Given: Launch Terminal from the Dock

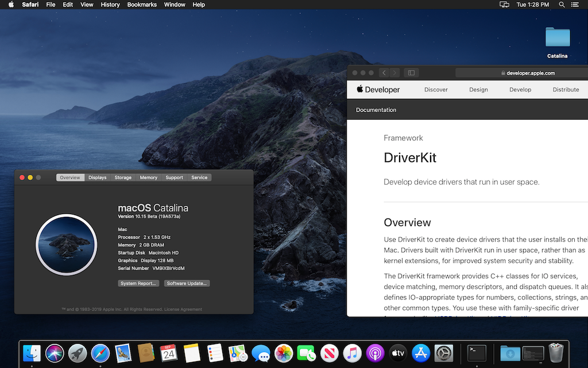Looking at the screenshot, I should (477, 352).
